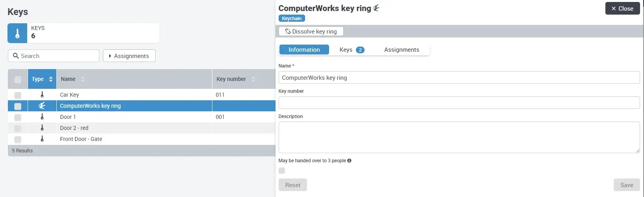Screen dimensions: 644x197
Task: Check the Front Door - Gate row checkbox
Action: [18, 139]
